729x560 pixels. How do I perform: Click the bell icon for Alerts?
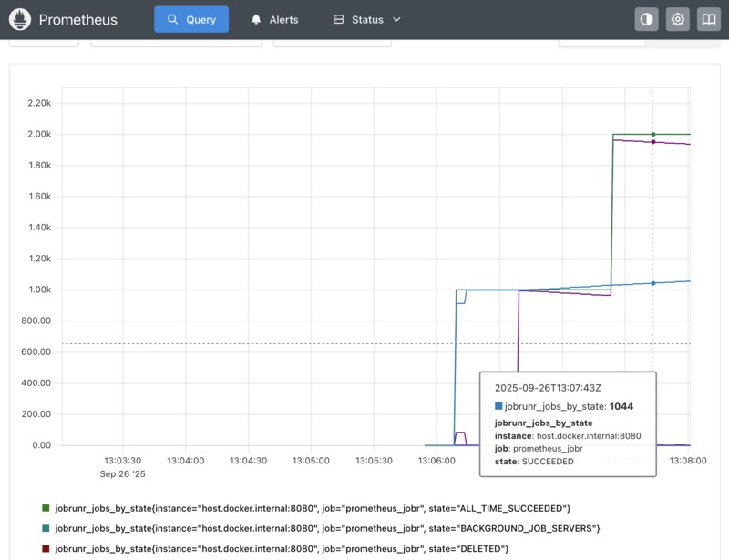[x=256, y=19]
